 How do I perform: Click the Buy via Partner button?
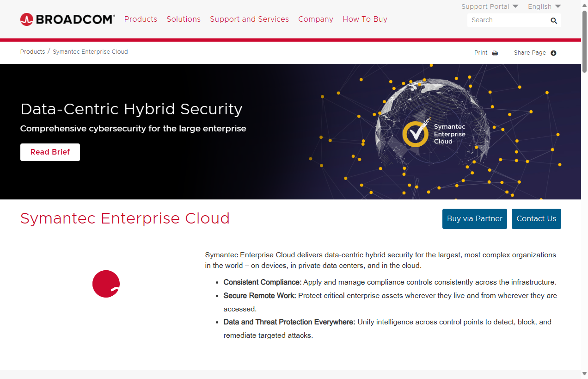[474, 218]
